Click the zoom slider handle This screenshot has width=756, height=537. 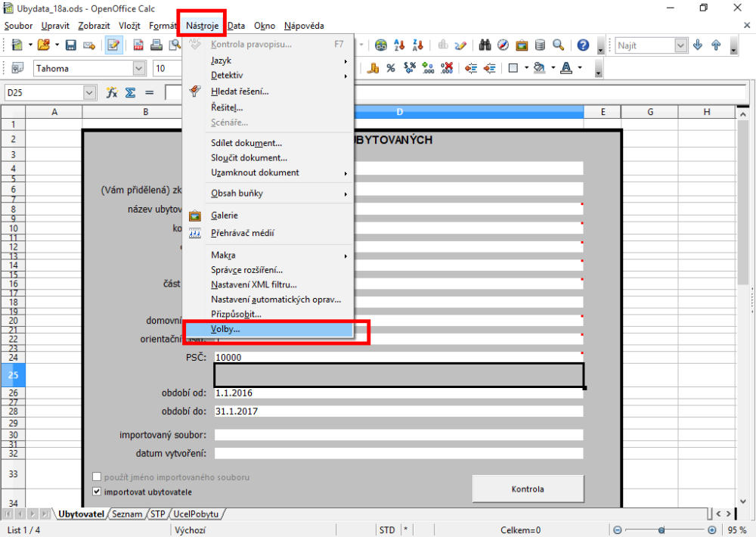pos(661,530)
